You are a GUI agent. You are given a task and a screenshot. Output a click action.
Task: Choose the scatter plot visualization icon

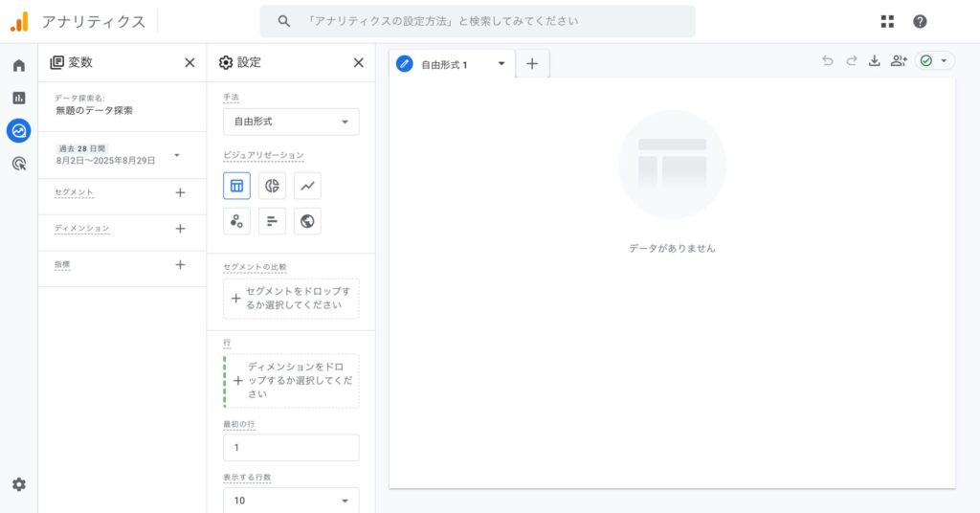click(x=236, y=221)
